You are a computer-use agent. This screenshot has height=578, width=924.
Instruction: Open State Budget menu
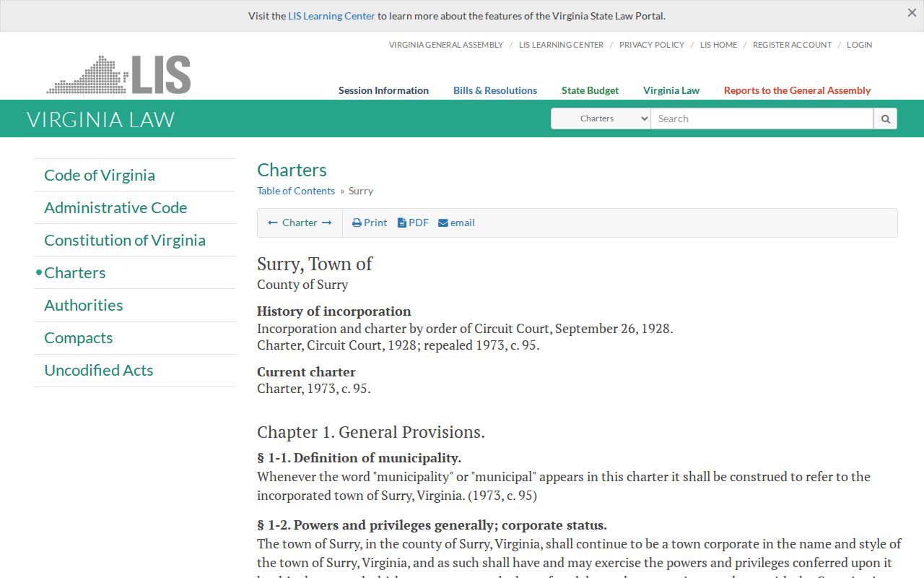[590, 90]
